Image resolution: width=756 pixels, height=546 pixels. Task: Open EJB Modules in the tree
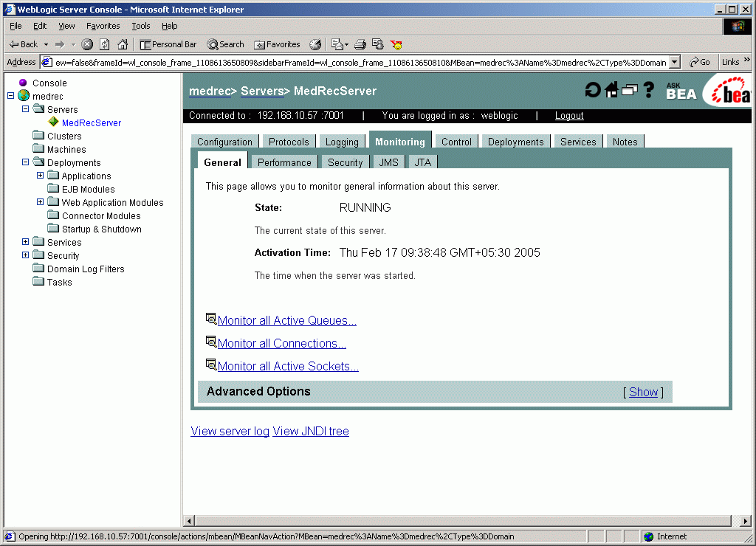(x=89, y=190)
